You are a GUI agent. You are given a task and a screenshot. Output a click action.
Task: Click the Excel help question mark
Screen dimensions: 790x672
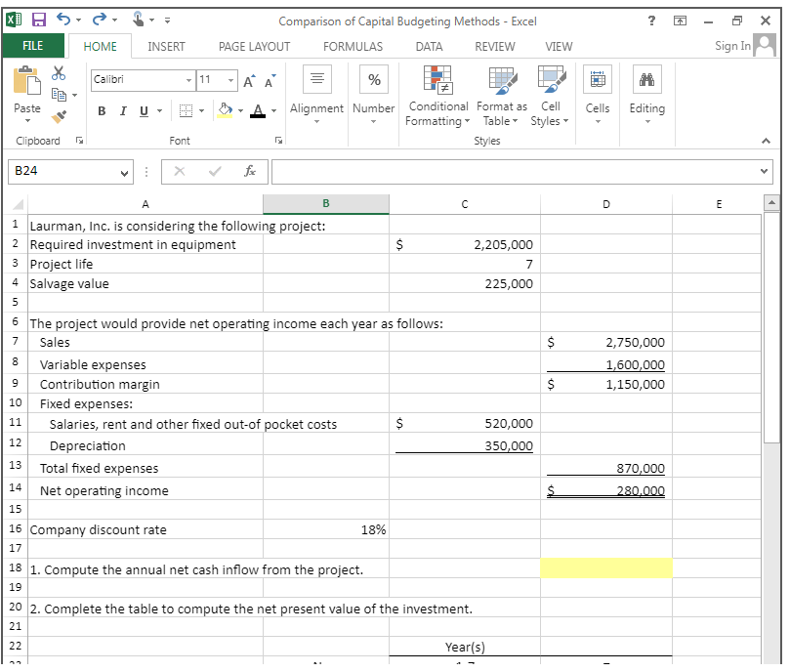[x=651, y=21]
